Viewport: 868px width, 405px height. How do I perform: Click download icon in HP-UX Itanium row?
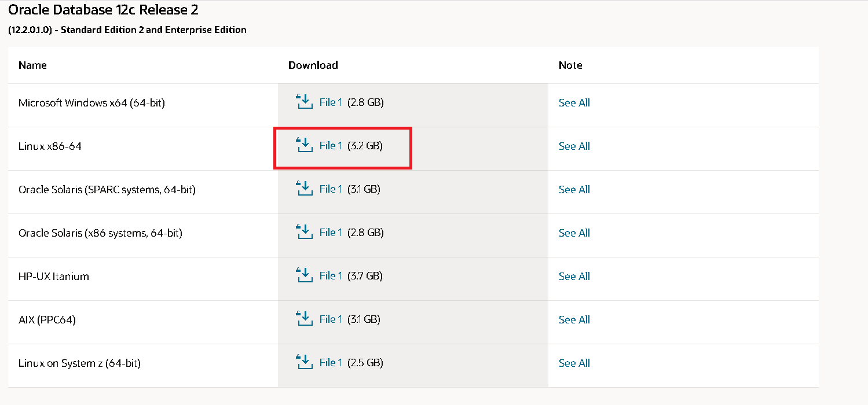click(x=304, y=275)
